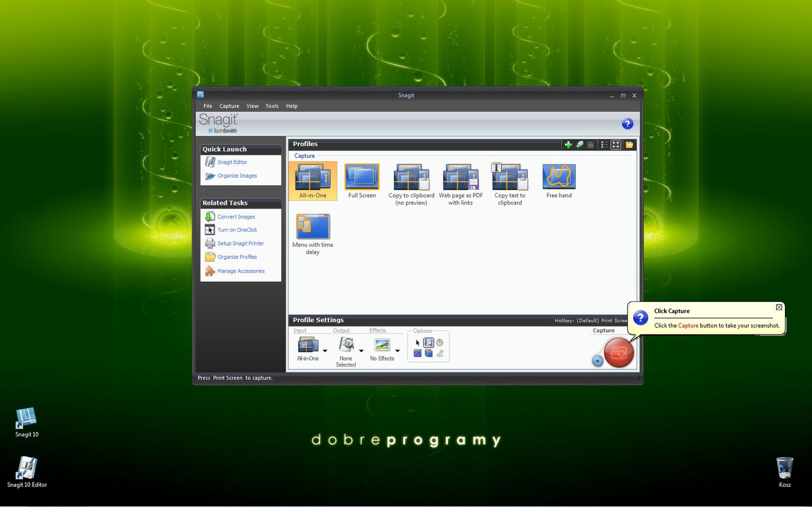Click the Convert Images green arrow icon

[x=210, y=217]
